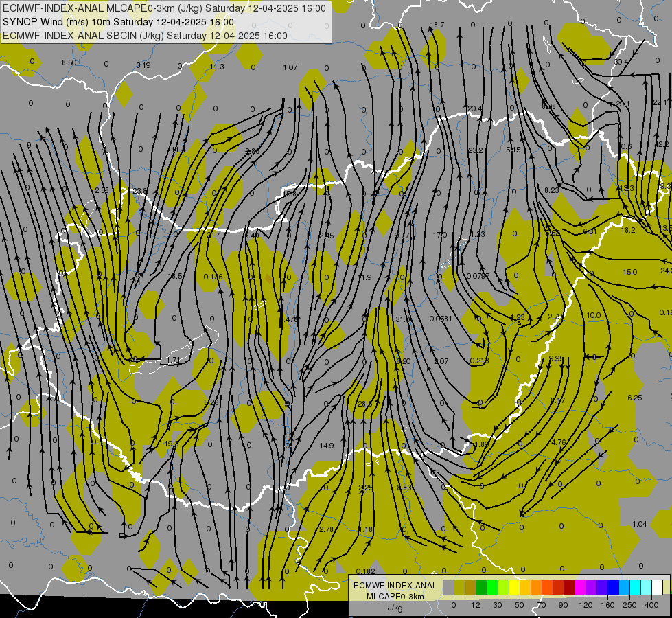Click the MLCAPE0-3km title line in the header

[x=164, y=8]
